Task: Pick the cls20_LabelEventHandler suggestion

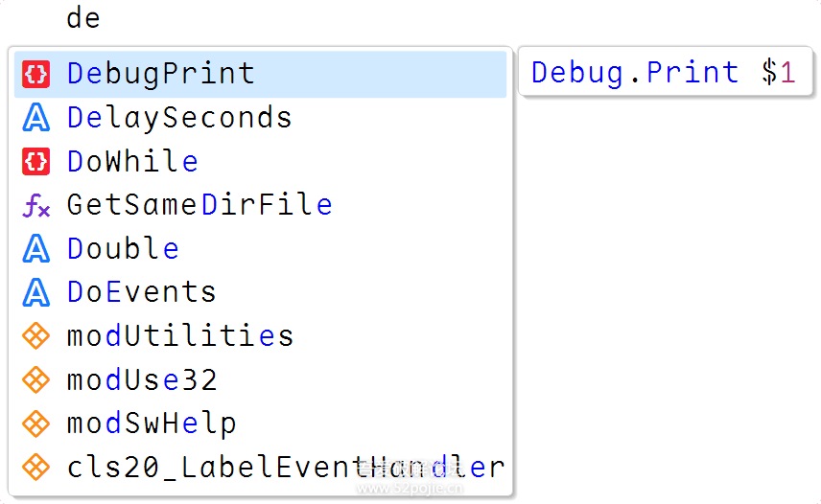Action: click(285, 468)
